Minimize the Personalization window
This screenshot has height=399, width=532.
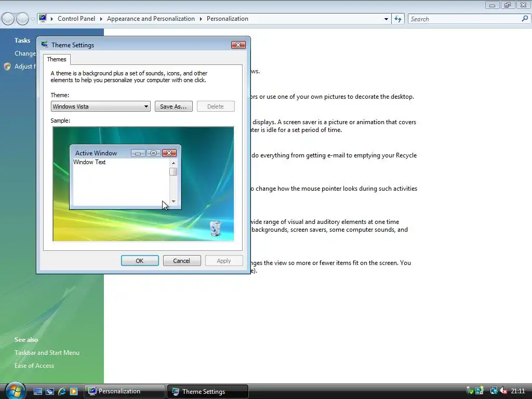coord(492,5)
